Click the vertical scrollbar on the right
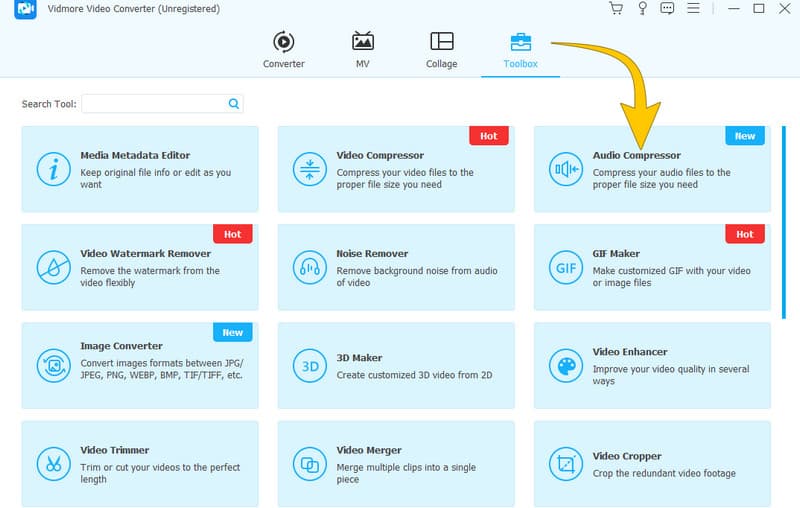 coord(782,230)
